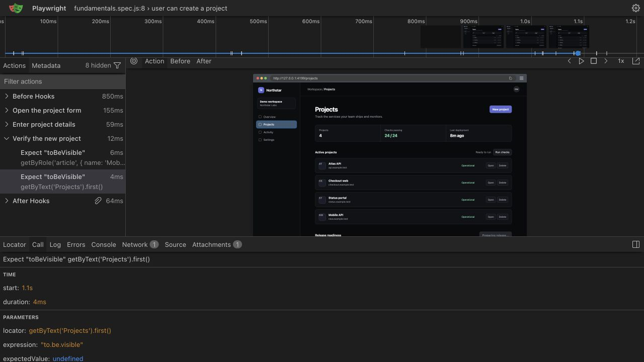
Task: Open the Status portal project row
Action: point(491,200)
